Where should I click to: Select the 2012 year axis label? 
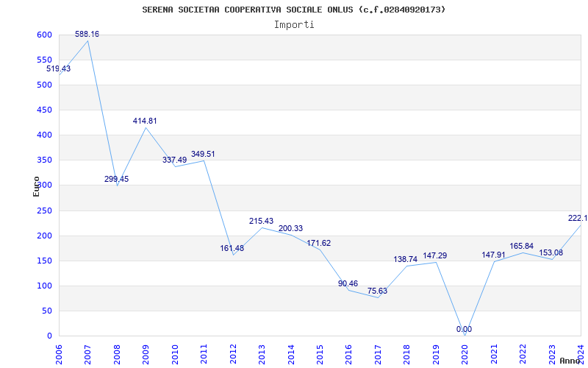(x=233, y=355)
